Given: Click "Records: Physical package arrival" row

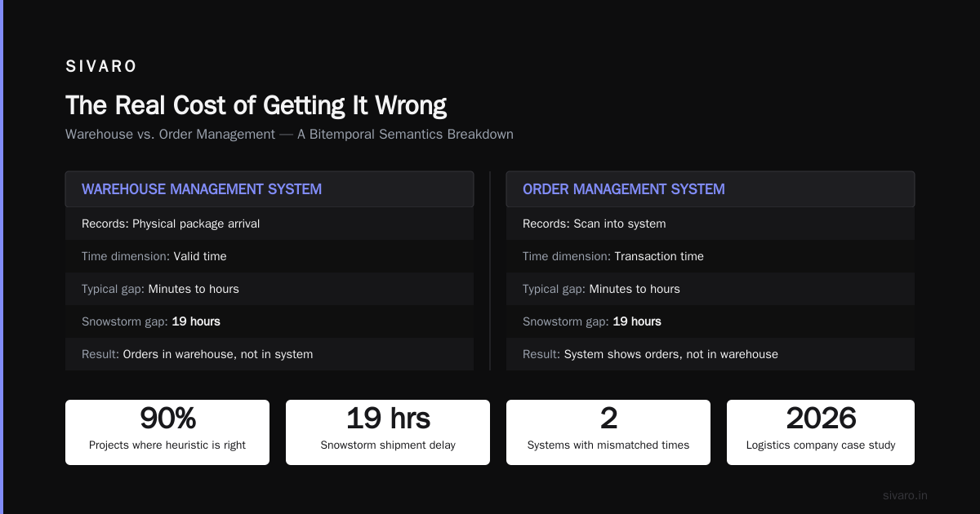Looking at the screenshot, I should tap(269, 224).
